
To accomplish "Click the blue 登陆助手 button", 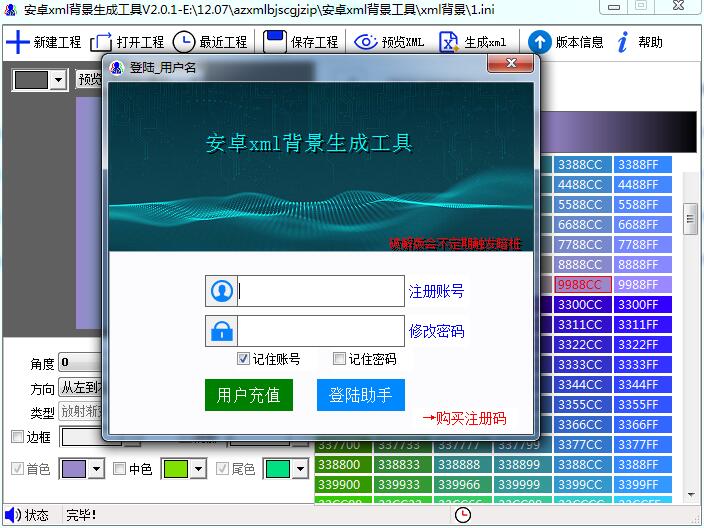I will pos(361,395).
